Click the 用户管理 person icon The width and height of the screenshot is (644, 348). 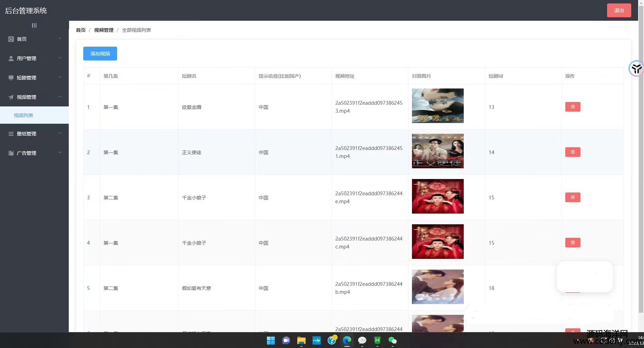11,58
